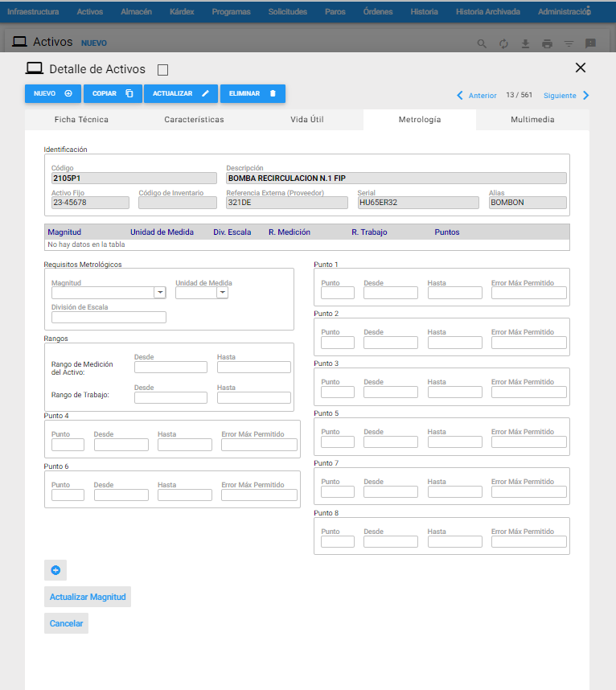Open the Multimedia tab

pos(532,120)
